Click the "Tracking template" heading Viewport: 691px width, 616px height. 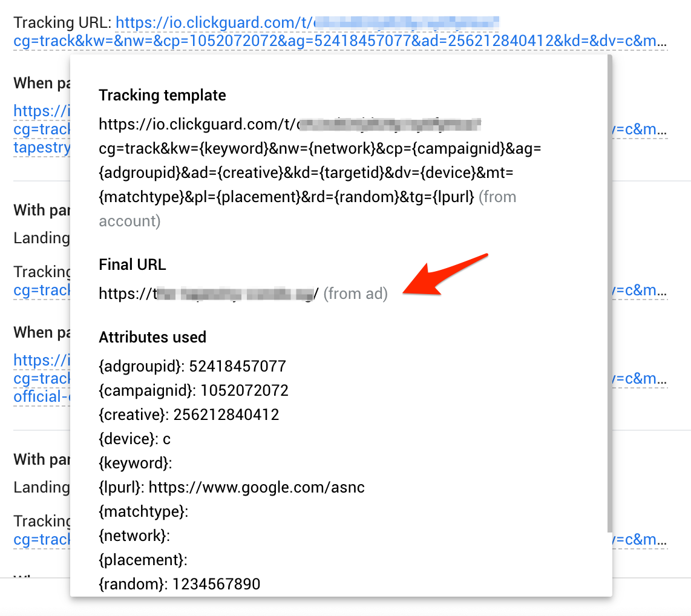(x=162, y=96)
